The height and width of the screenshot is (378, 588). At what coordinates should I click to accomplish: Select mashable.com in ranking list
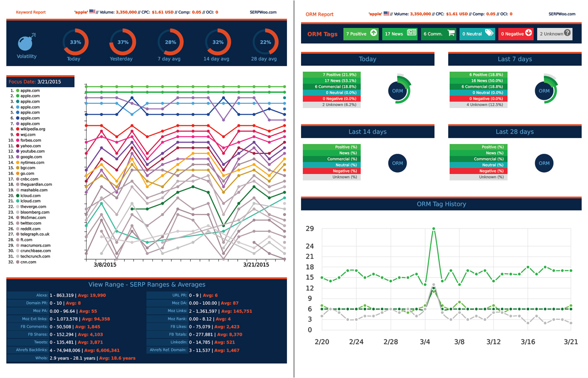point(34,190)
